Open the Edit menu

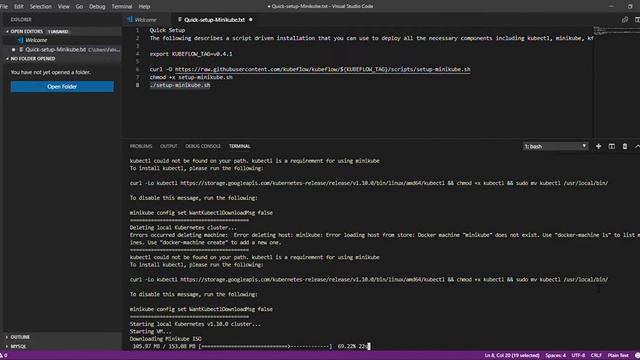click(x=19, y=7)
